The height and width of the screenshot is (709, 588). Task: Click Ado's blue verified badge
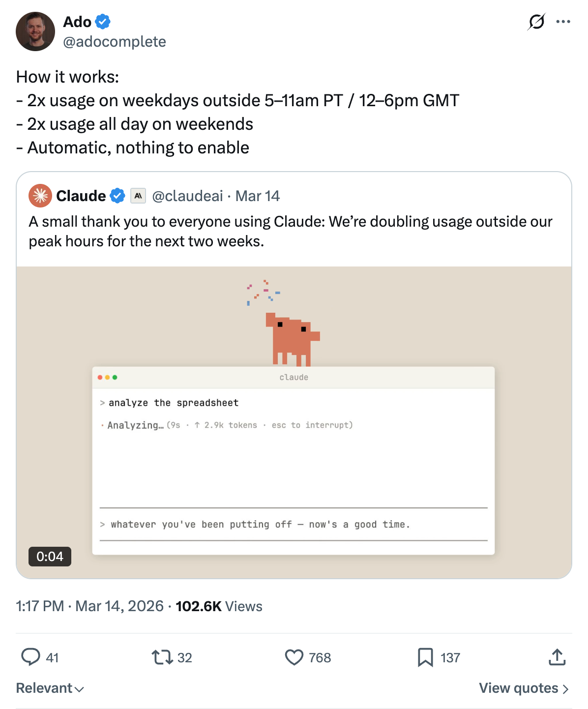[x=103, y=22]
